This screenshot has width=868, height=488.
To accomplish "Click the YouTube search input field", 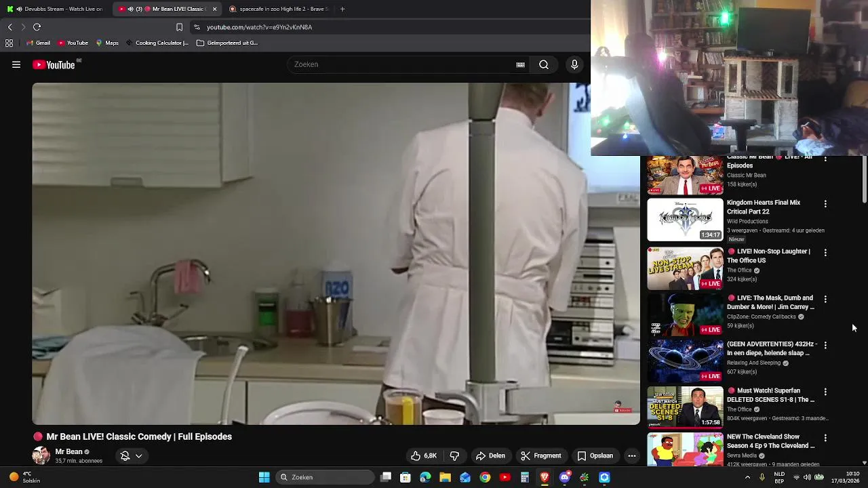I will tap(403, 64).
